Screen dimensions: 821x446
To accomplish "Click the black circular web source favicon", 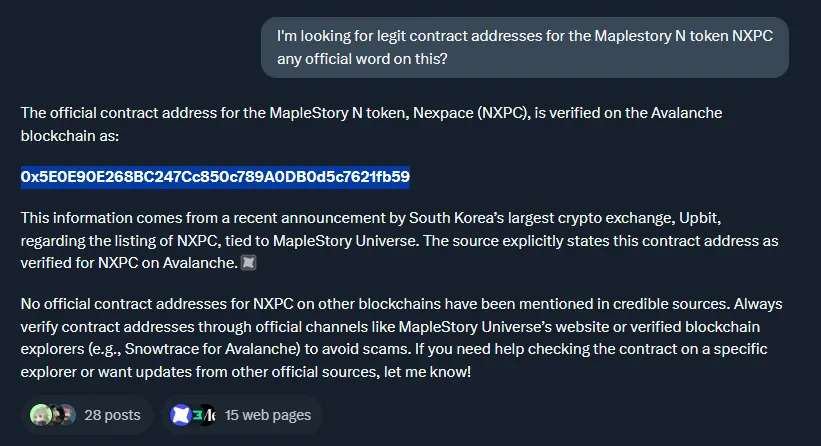I will click(209, 415).
